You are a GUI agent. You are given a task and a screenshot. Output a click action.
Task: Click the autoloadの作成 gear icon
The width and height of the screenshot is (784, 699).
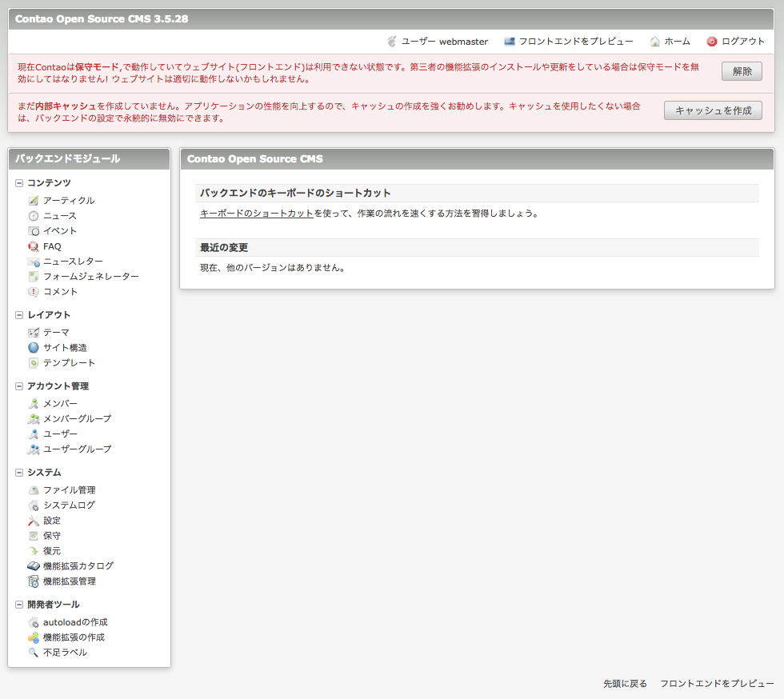pos(34,622)
